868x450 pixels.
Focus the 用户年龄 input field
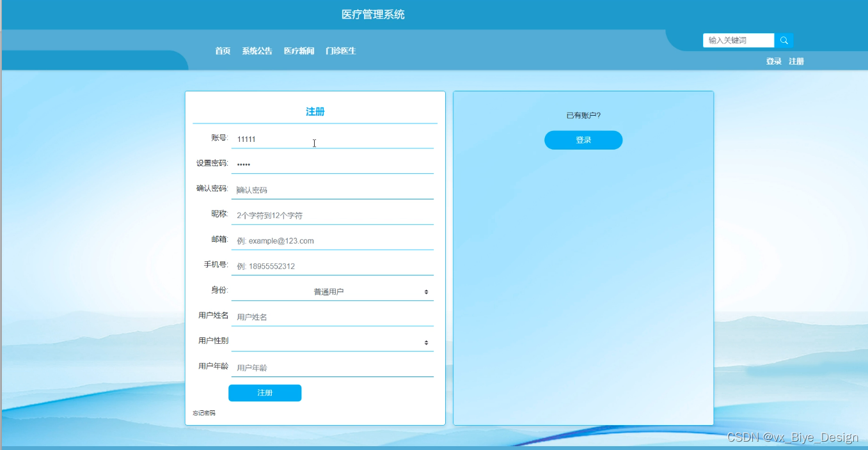click(x=333, y=368)
